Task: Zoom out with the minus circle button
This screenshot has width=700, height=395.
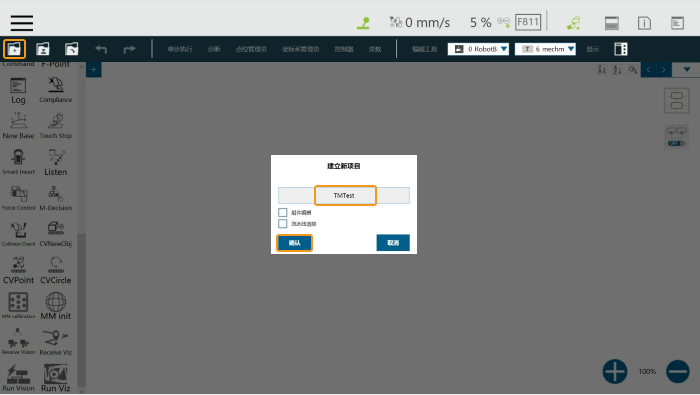Action: (678, 371)
